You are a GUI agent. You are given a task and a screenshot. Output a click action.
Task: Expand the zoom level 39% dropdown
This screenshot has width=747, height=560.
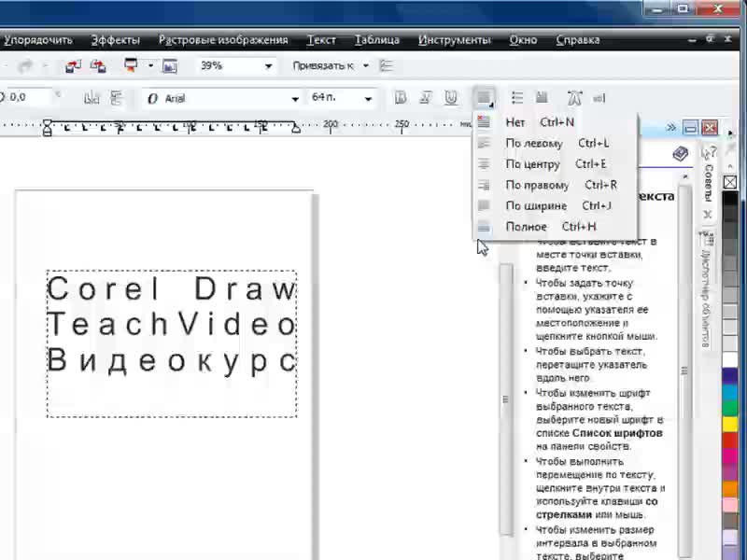point(268,66)
